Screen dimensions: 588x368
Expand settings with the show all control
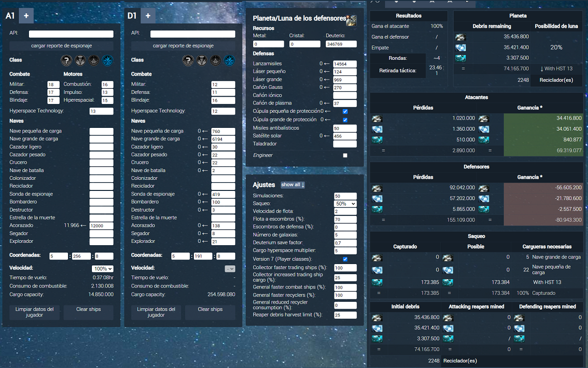point(293,184)
